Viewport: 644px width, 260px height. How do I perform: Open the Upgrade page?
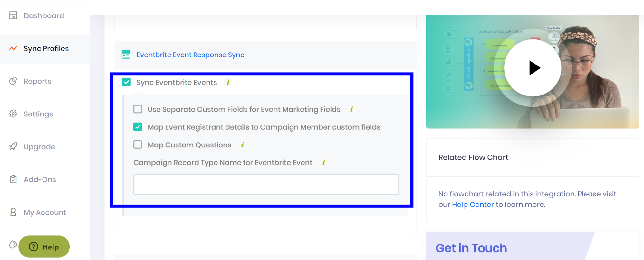[x=39, y=147]
